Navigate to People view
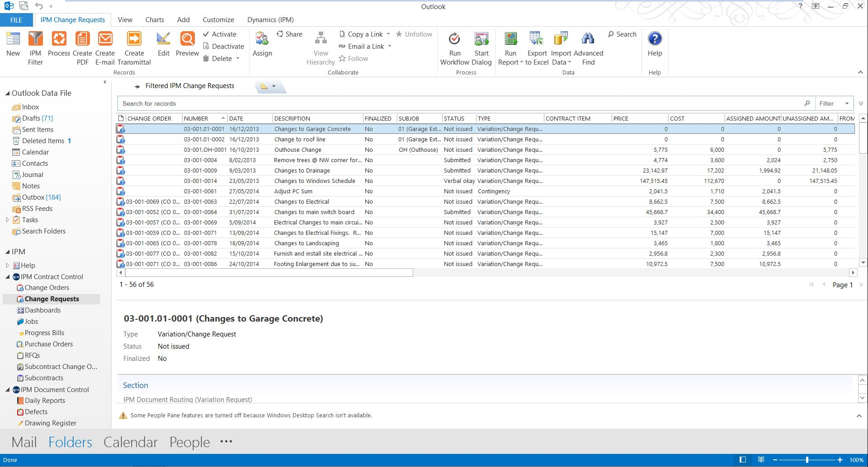The image size is (868, 467). tap(189, 442)
